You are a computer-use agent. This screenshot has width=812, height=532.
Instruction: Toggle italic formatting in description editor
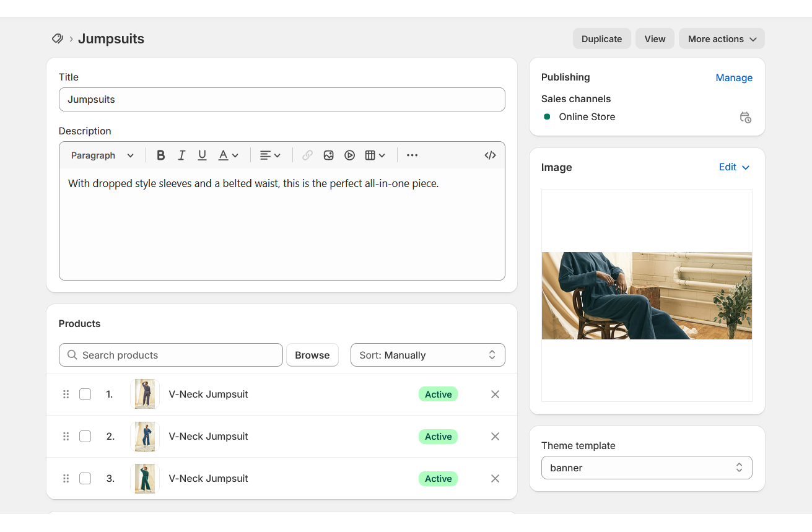pyautogui.click(x=181, y=155)
